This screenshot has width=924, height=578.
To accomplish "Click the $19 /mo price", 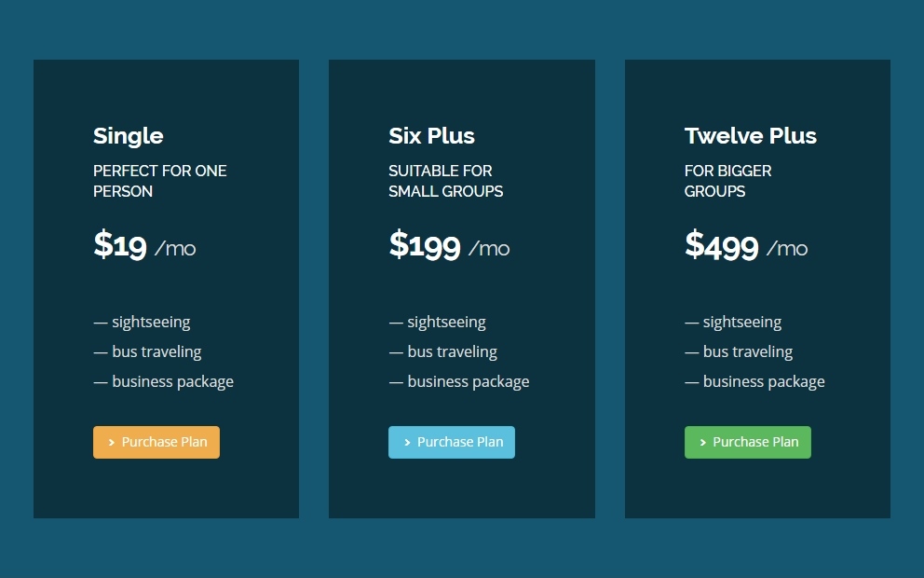I will [x=144, y=246].
